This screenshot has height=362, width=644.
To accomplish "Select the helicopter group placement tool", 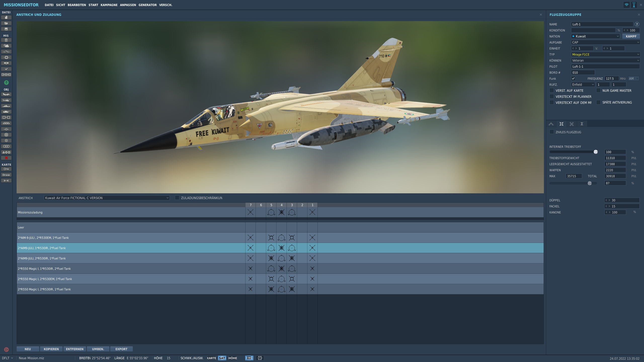I will pyautogui.click(x=6, y=100).
